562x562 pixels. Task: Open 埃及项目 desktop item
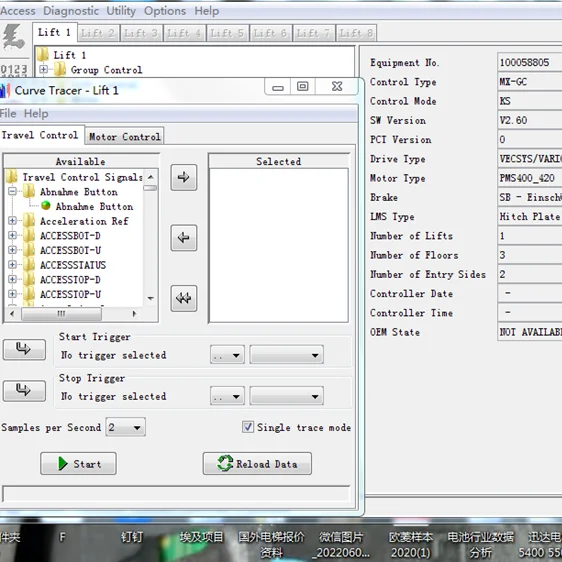[201, 537]
